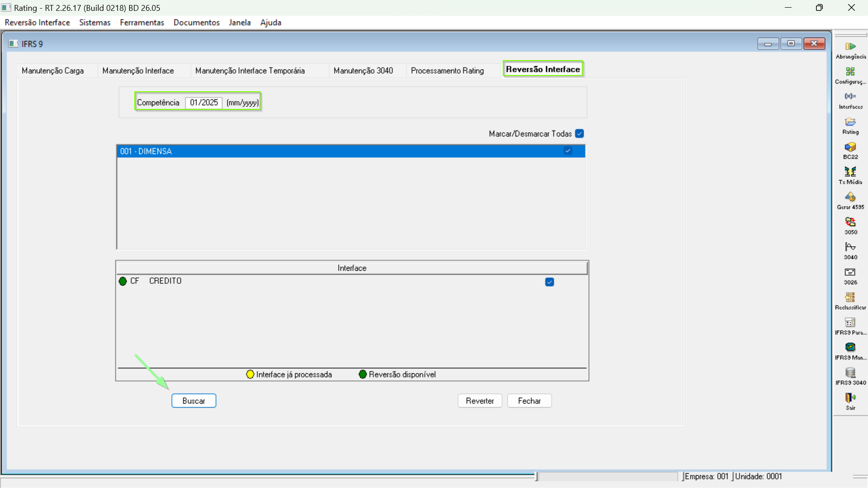868x488 pixels.
Task: Open the Reclassificar sidebar icon
Action: tap(850, 298)
